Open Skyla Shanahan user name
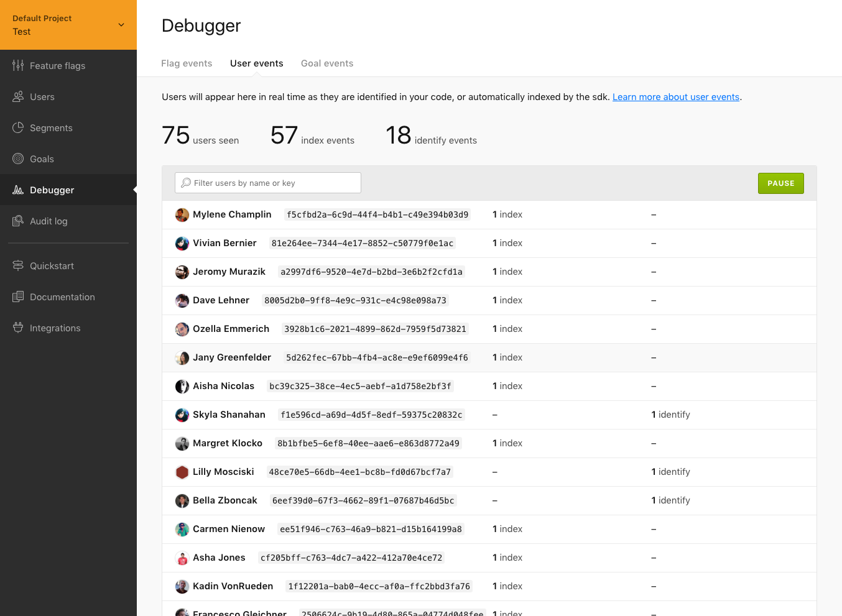 [x=229, y=415]
